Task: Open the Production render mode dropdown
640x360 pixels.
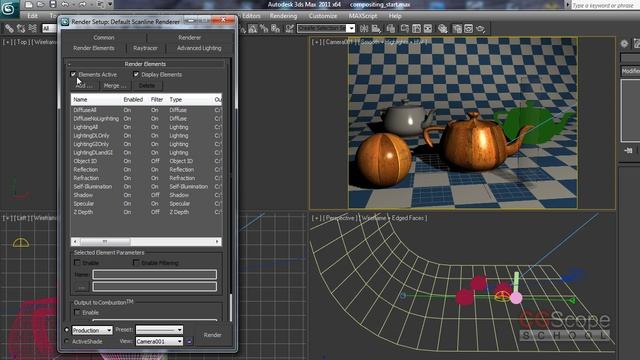Action: (x=92, y=330)
